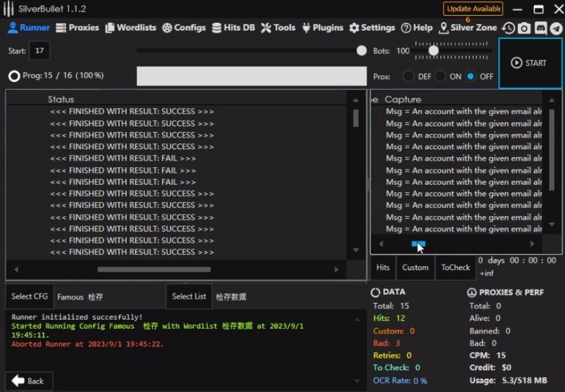The height and width of the screenshot is (392, 565).
Task: Open the Plugins section
Action: tap(322, 28)
